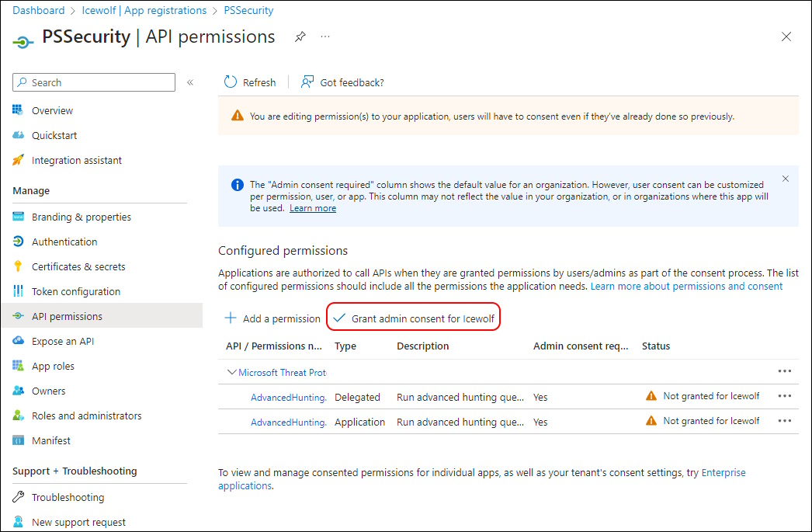Open the Authentication page
This screenshot has height=532, width=812.
64,242
